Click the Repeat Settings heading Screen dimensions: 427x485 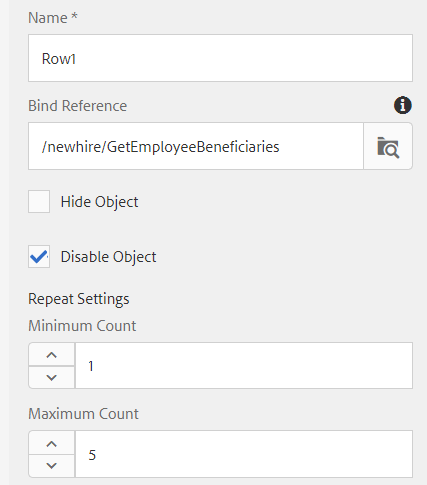tap(79, 299)
